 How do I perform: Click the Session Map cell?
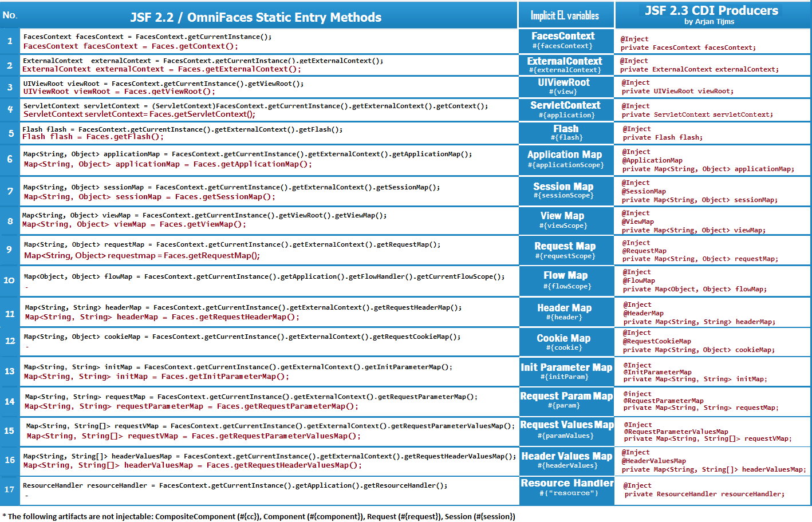click(566, 191)
